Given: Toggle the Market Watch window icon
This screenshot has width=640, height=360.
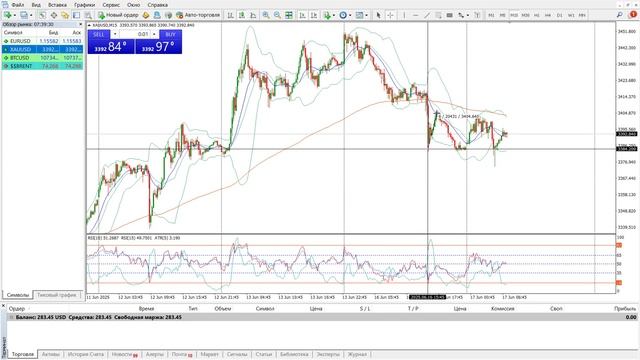Looking at the screenshot, I should point(42,15).
